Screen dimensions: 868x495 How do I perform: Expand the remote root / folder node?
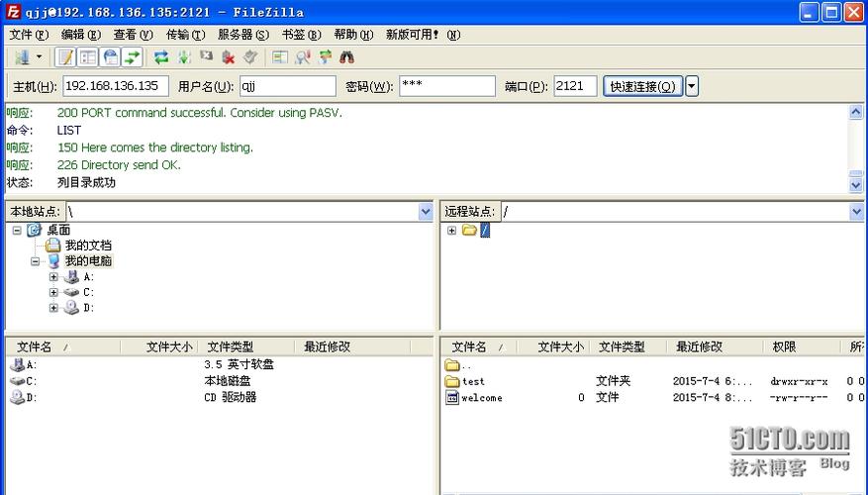pyautogui.click(x=451, y=230)
